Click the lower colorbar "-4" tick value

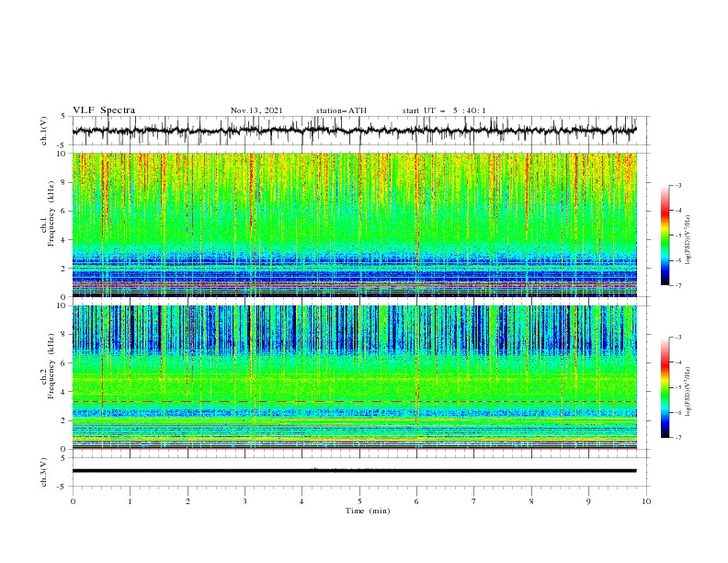coord(677,362)
